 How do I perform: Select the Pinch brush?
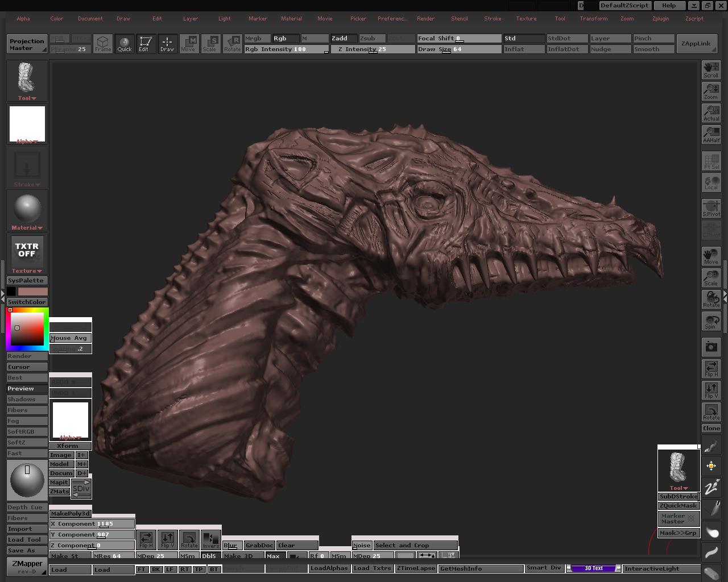click(x=653, y=39)
